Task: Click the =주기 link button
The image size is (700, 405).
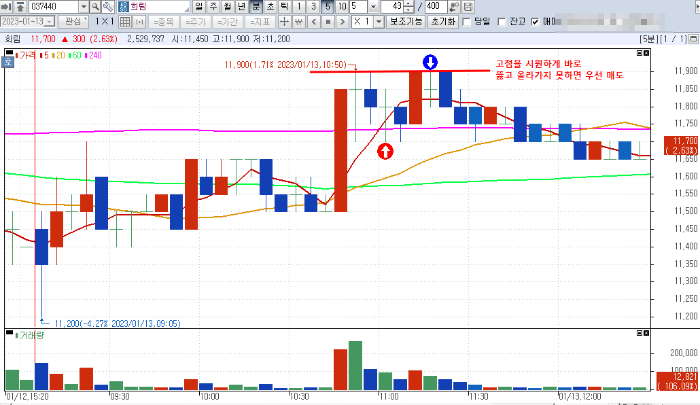Action: [x=196, y=21]
